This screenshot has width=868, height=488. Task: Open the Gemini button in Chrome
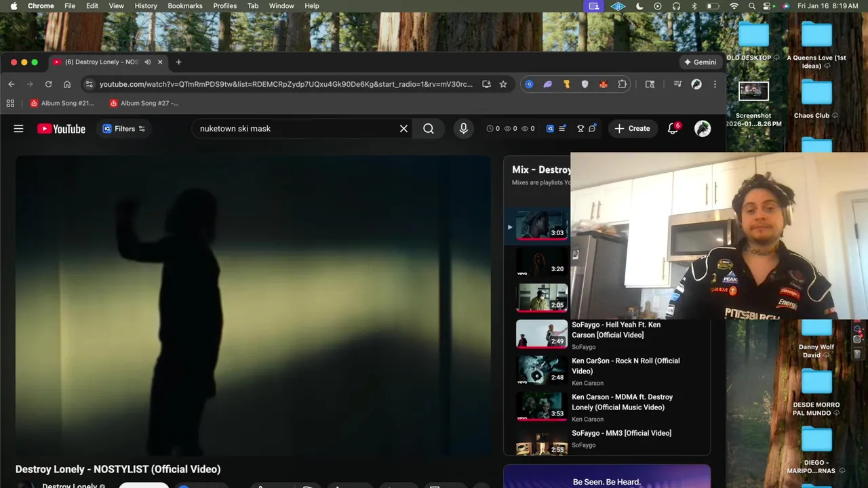(x=700, y=62)
